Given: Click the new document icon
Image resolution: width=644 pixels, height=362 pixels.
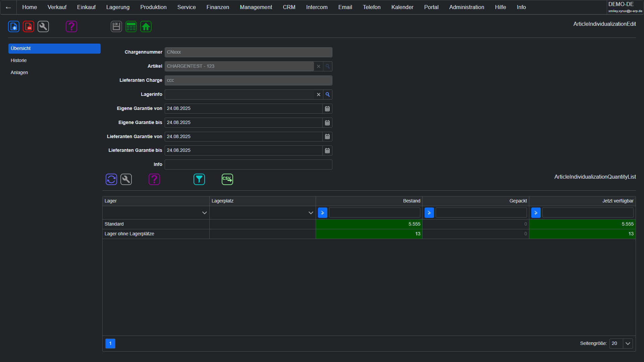Looking at the screenshot, I should tap(14, 26).
